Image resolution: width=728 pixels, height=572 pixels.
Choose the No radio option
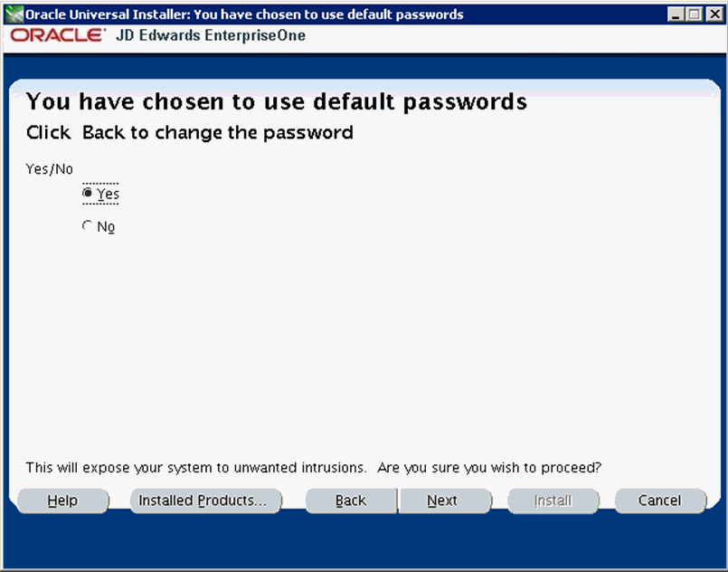[x=88, y=226]
